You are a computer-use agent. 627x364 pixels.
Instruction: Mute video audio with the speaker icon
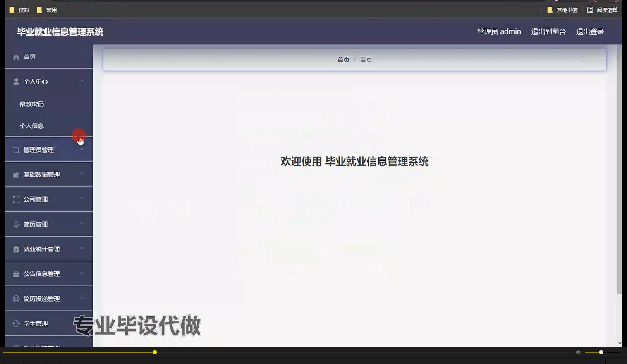click(579, 352)
